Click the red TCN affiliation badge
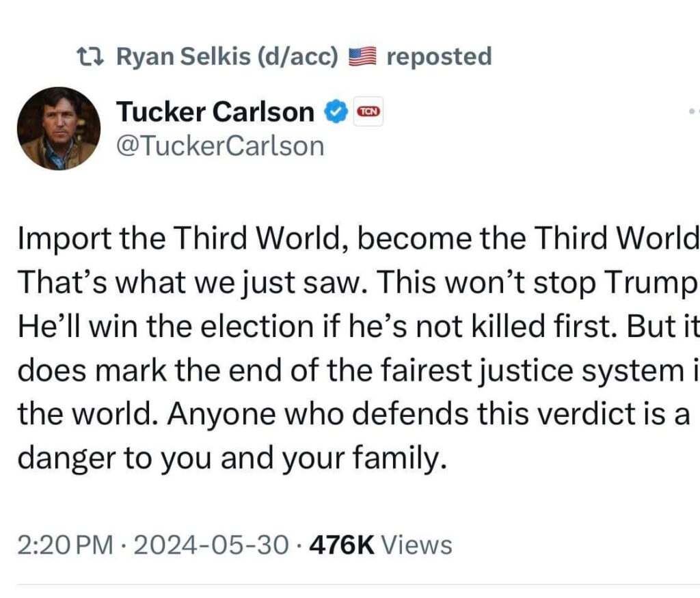 point(369,111)
